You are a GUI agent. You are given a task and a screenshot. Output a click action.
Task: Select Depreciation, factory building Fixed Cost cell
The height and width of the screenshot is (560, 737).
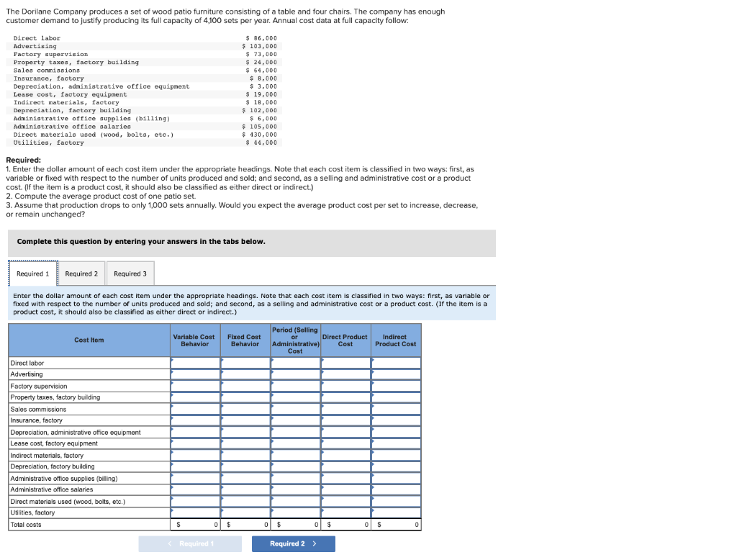coord(245,466)
